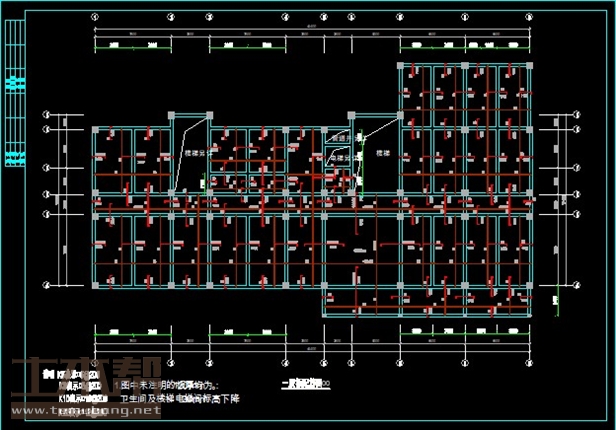The height and width of the screenshot is (430, 616).
Task: Click the toilet and stair elevation note
Action: 186,398
